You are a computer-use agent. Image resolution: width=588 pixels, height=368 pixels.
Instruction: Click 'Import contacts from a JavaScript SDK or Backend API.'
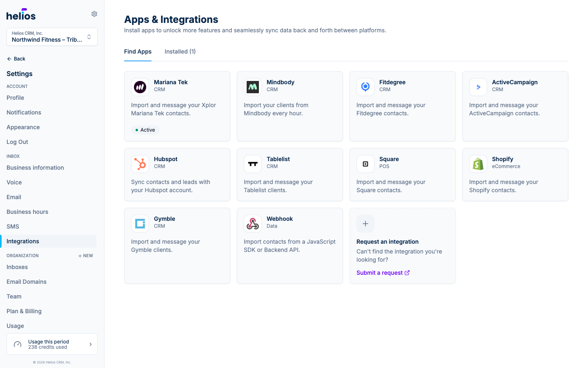click(290, 246)
